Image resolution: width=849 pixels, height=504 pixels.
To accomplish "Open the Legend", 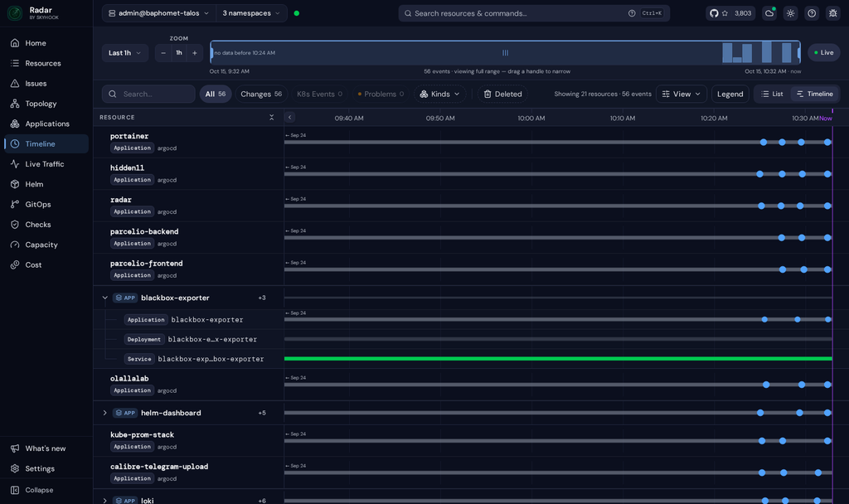I will [x=730, y=94].
